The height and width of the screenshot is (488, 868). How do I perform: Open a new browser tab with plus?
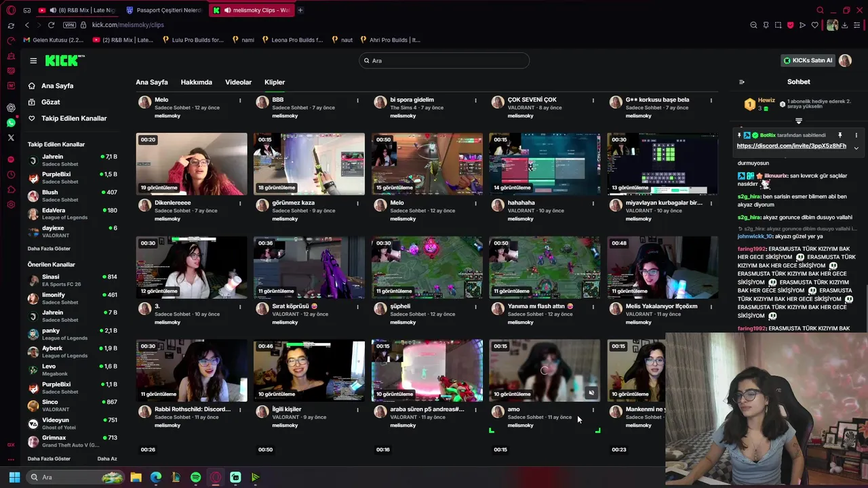click(300, 10)
